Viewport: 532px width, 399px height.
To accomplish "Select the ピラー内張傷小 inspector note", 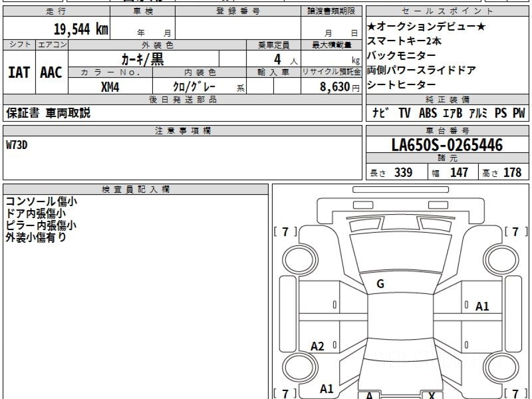I will coord(41,225).
